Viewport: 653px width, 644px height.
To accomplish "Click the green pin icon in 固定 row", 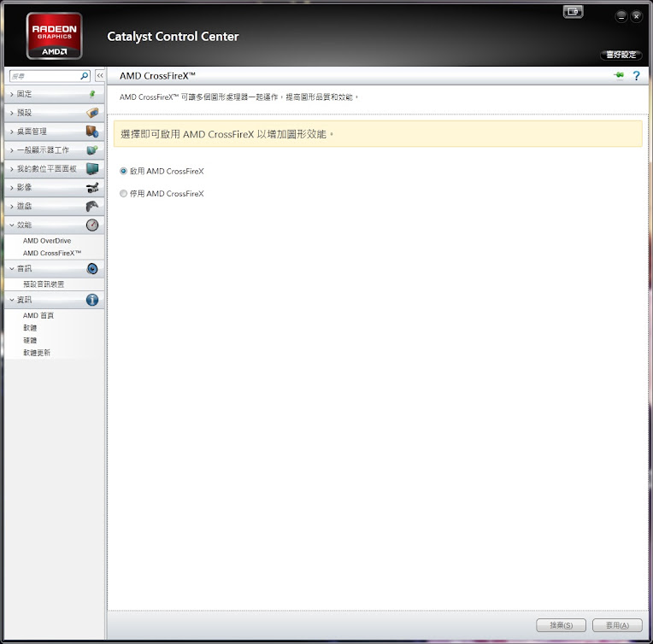I will (92, 94).
